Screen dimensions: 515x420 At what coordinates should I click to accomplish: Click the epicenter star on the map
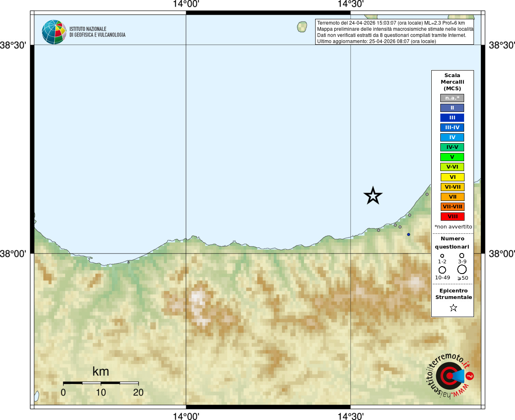click(x=373, y=196)
